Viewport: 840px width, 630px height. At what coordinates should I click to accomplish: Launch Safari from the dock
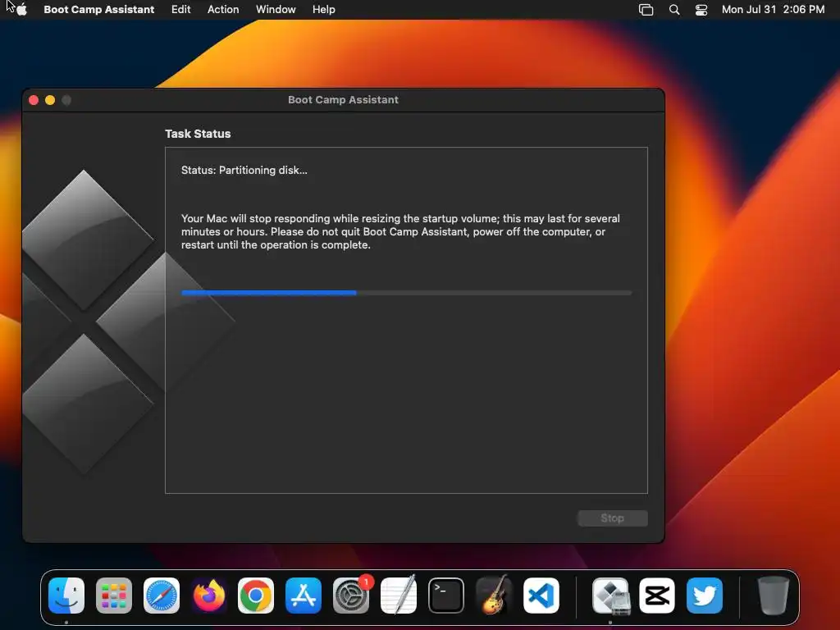[162, 596]
